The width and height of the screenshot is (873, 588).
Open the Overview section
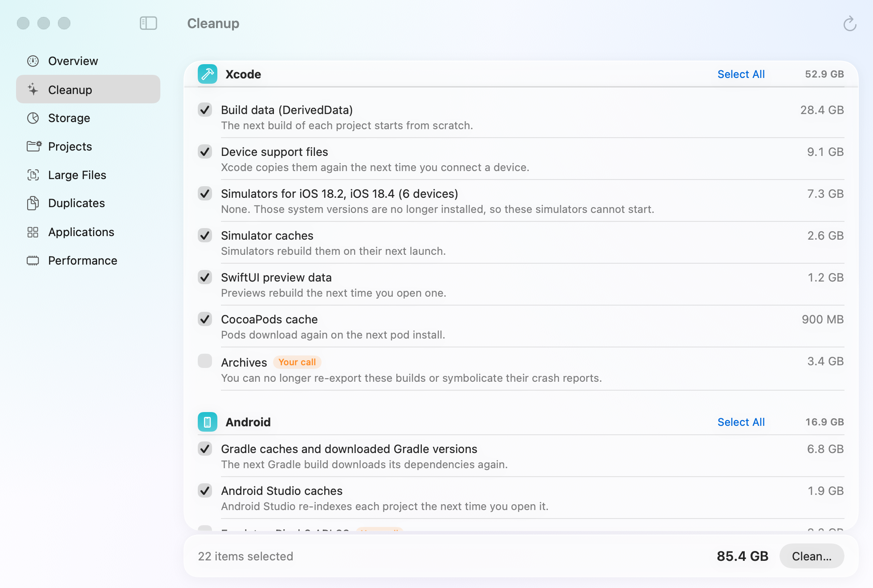click(x=88, y=61)
